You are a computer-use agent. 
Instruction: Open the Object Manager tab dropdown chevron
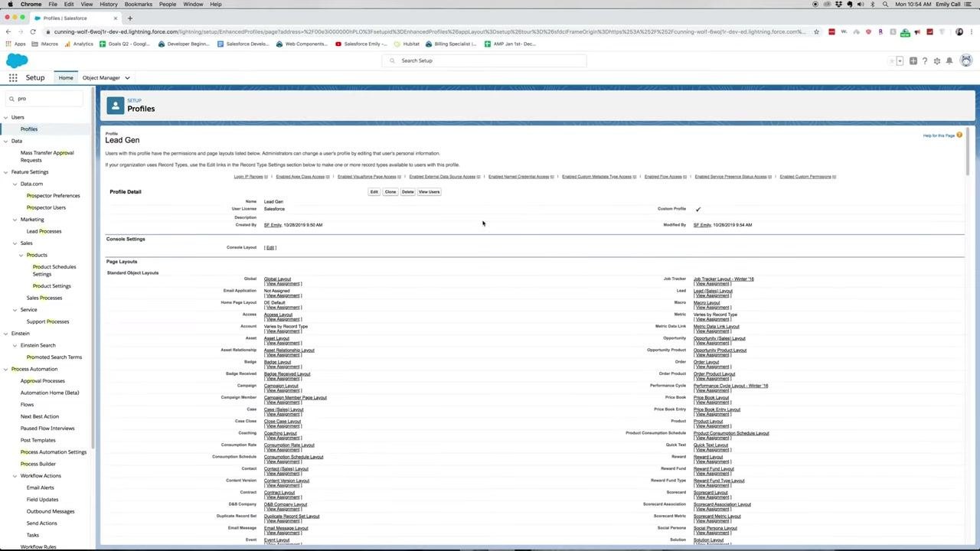127,78
